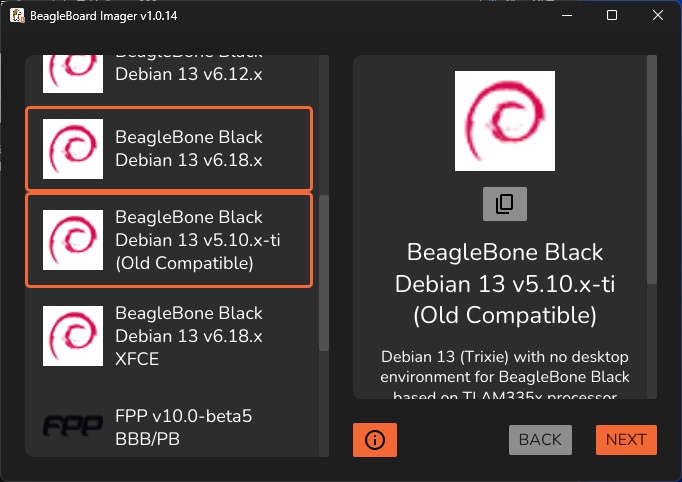Screen dimensions: 682x482
Task: Select Debian 13 v6.12.x list entry
Action: (169, 74)
